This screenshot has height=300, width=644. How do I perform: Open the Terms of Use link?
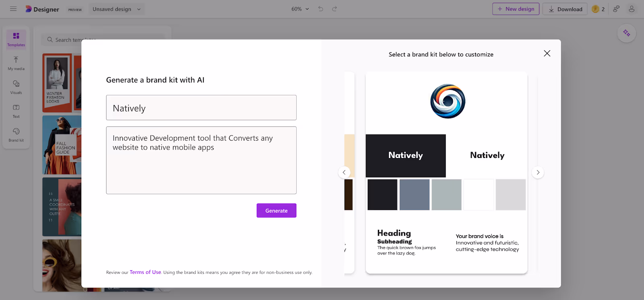tap(145, 272)
